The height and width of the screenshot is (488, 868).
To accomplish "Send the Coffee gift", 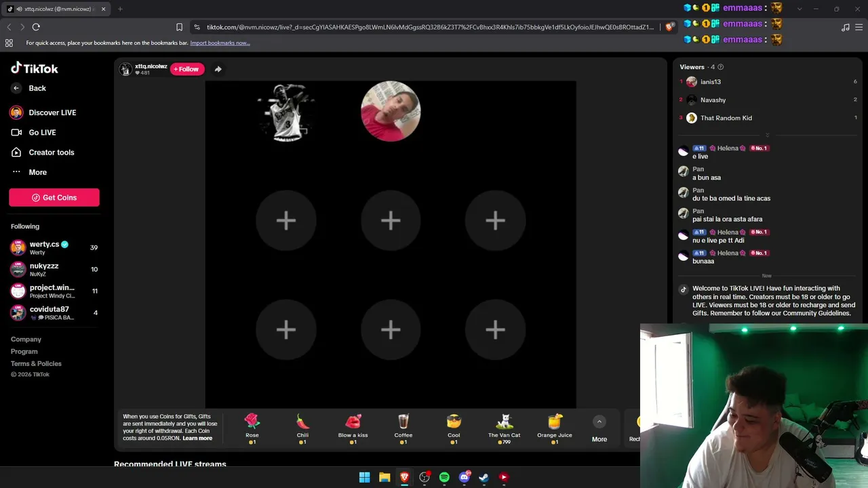I will click(403, 429).
